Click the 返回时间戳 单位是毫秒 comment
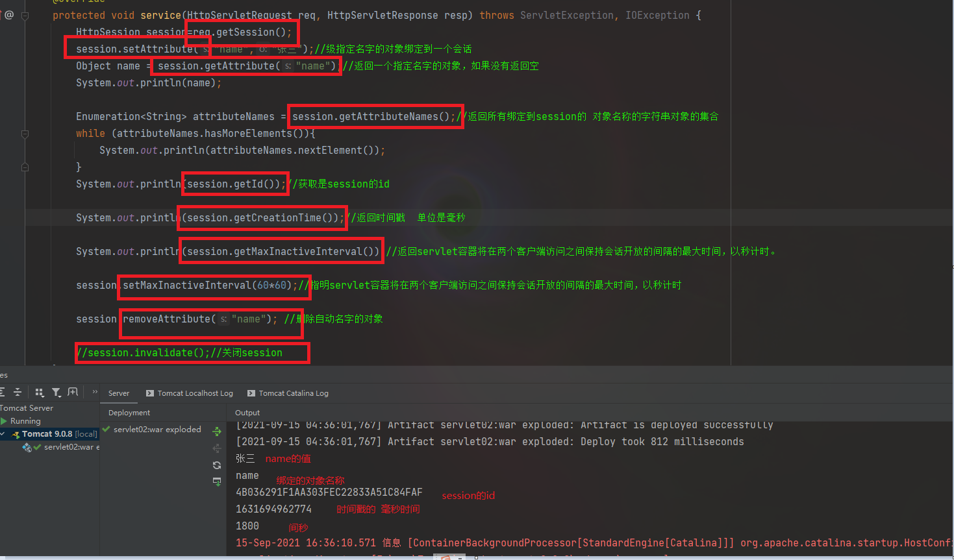Viewport: 954px width, 560px height. tap(406, 218)
